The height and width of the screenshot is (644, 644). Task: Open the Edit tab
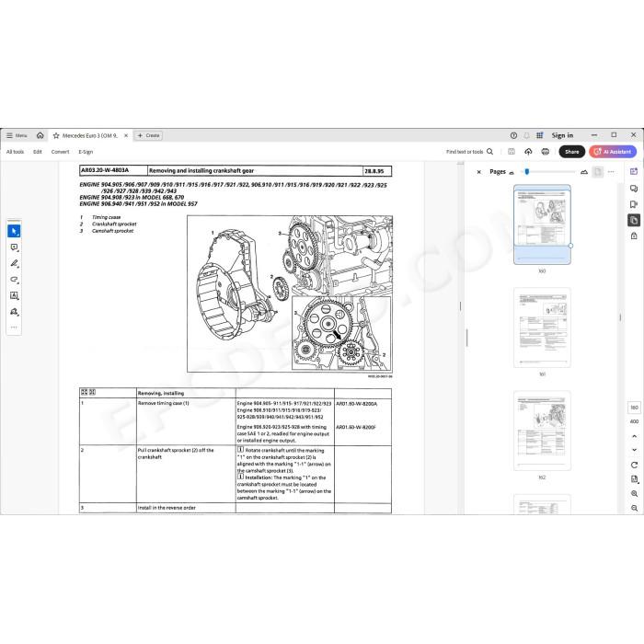(x=38, y=152)
